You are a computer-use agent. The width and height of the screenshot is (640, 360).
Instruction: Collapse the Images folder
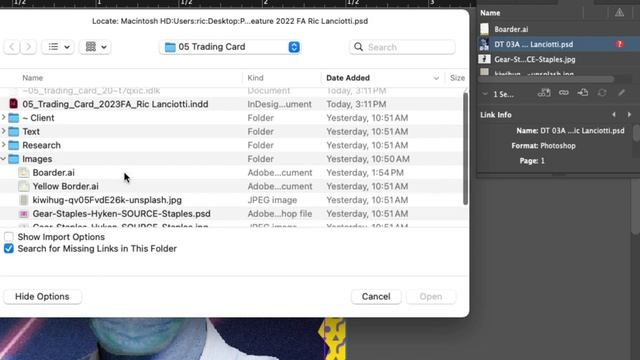[x=4, y=159]
